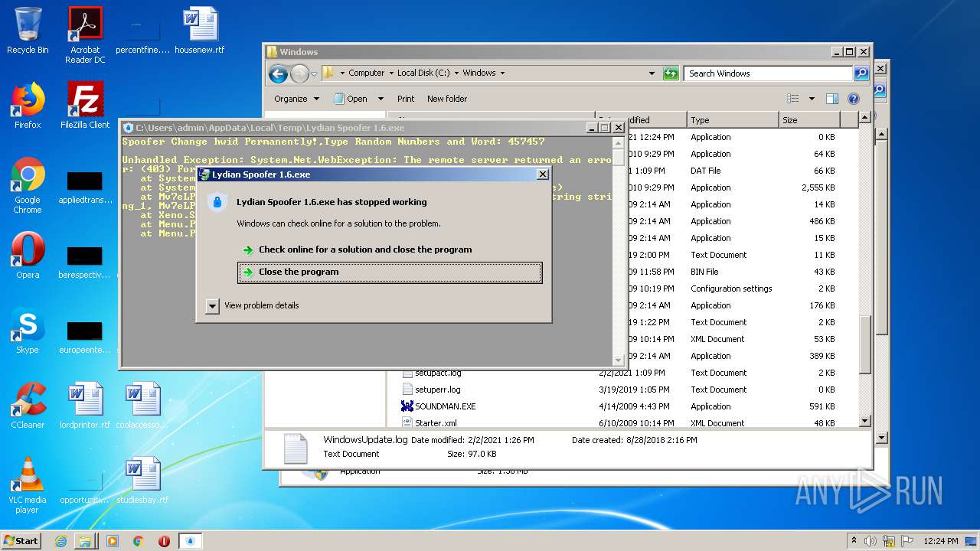Open Chrome taskbar icon
Screen dimensions: 980x551
[x=138, y=541]
